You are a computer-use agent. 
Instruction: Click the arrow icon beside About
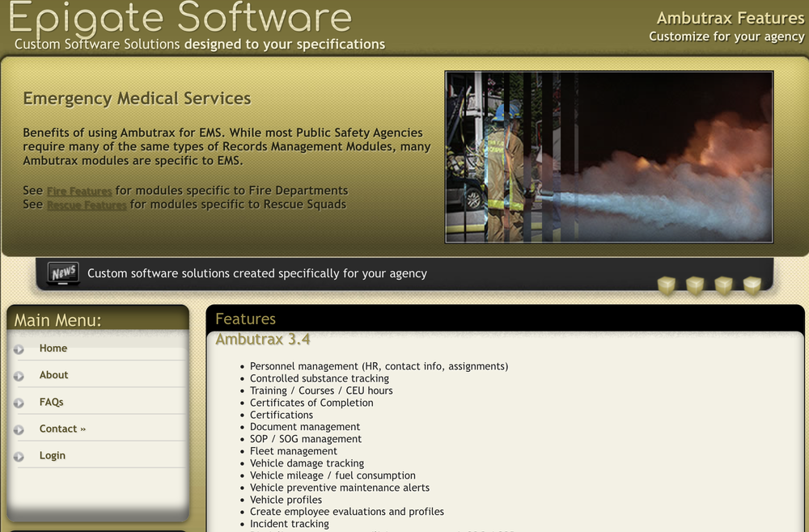tap(19, 374)
